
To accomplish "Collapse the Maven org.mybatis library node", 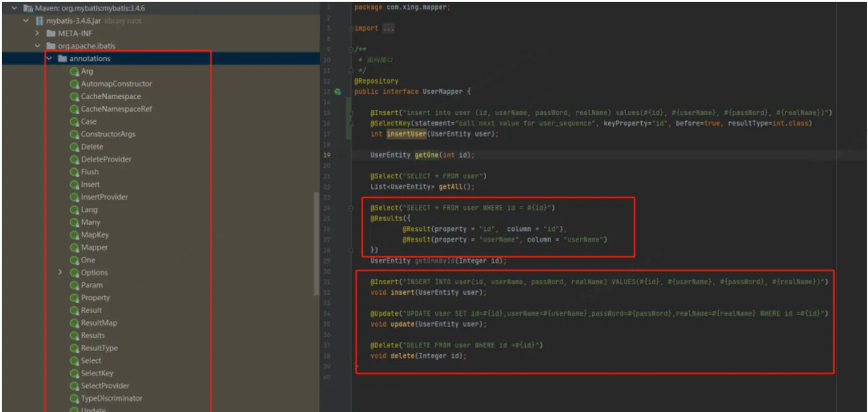I will [14, 9].
